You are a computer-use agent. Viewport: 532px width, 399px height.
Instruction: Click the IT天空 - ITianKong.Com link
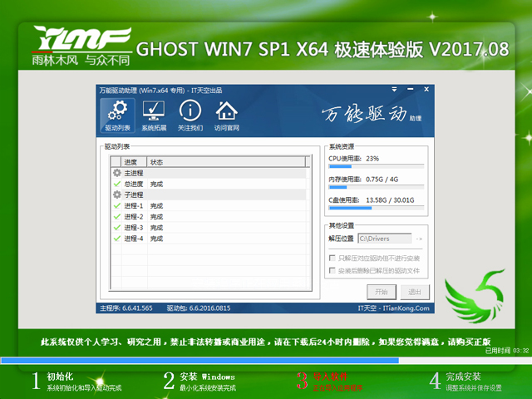coord(393,308)
